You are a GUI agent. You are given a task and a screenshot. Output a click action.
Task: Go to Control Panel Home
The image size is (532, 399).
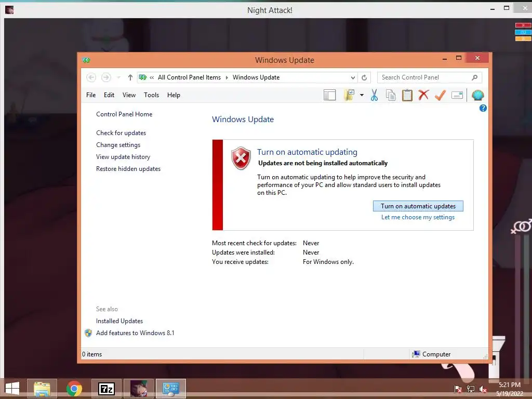tap(124, 114)
